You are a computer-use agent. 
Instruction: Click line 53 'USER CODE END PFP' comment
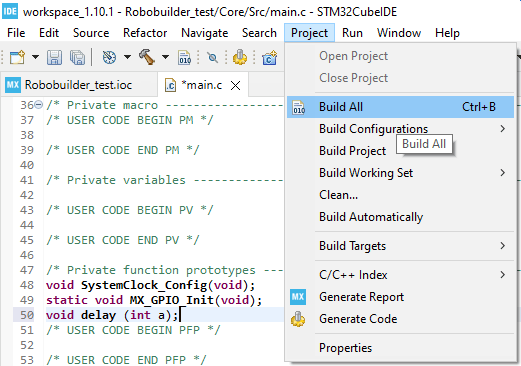(x=126, y=360)
